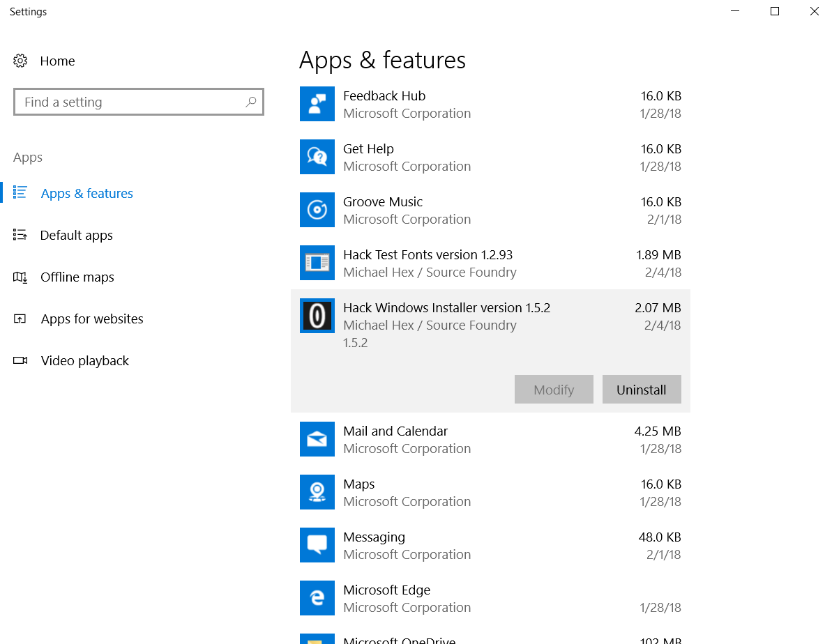Click the 1.89 MB size value

click(658, 254)
